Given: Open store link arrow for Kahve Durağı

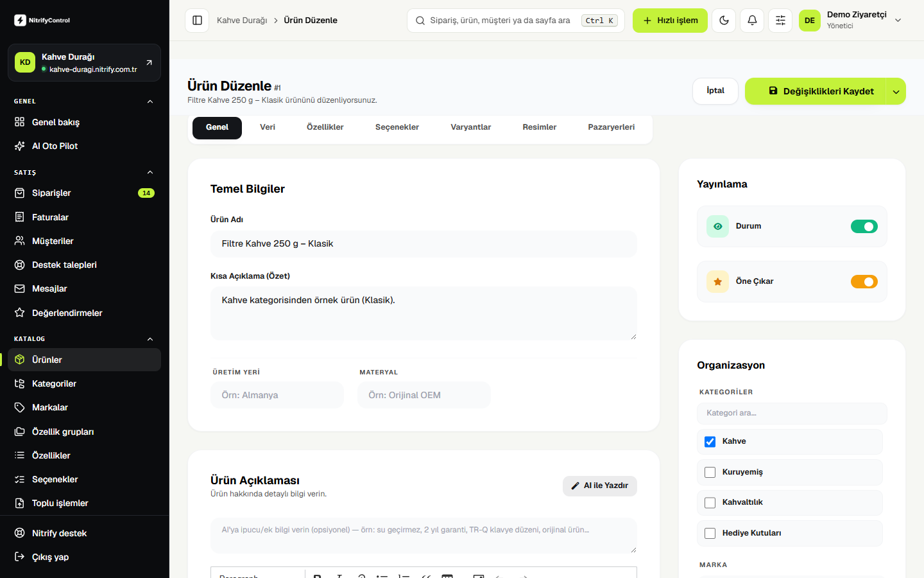Looking at the screenshot, I should 149,62.
